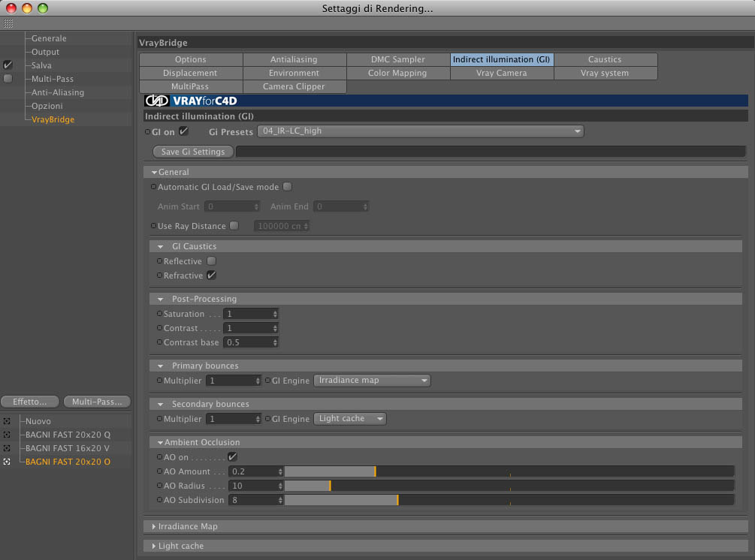Image resolution: width=755 pixels, height=560 pixels.
Task: Open primary bounces GI Engine Irradiance map dropdown
Action: (x=372, y=380)
